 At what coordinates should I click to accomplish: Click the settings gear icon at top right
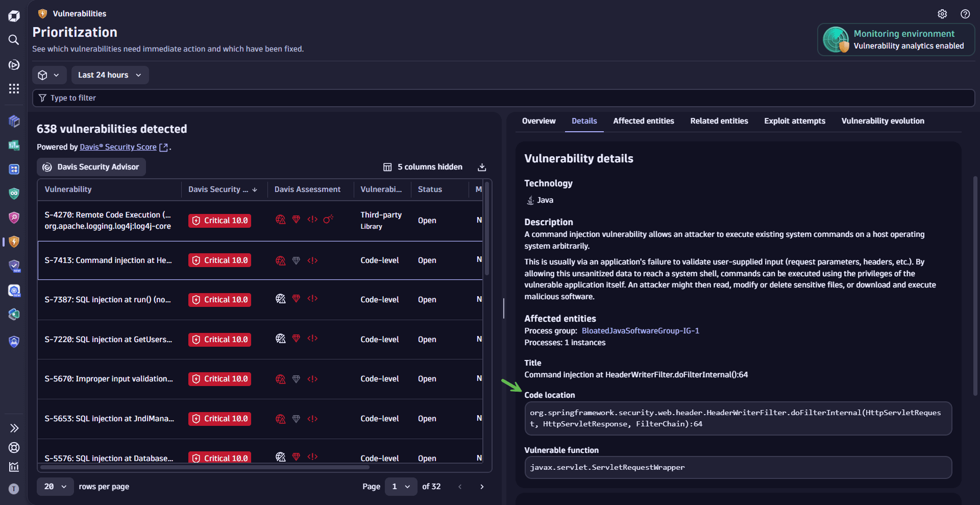point(942,14)
